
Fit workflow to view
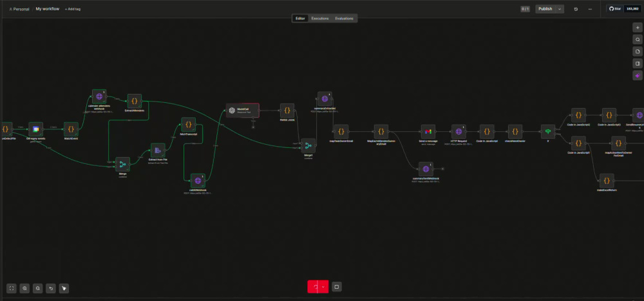click(12, 288)
